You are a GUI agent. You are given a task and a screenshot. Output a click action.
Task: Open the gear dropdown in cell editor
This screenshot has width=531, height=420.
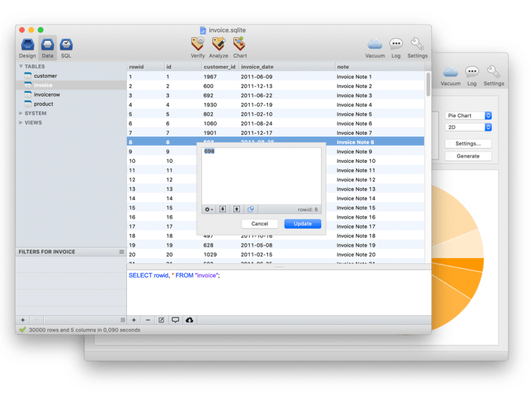coord(209,209)
